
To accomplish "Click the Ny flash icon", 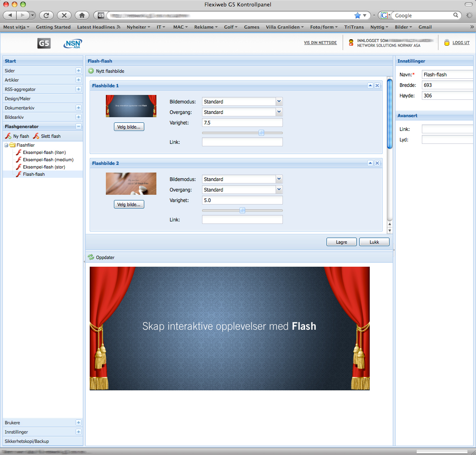I will click(8, 136).
